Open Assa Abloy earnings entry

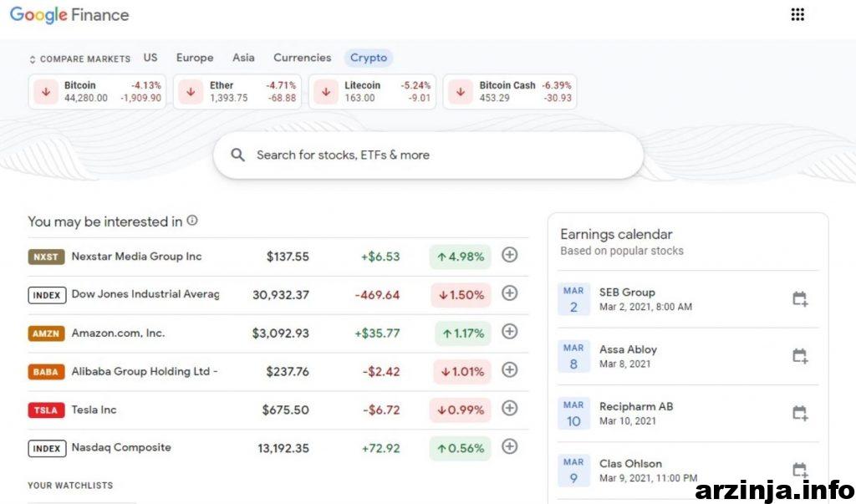(x=688, y=357)
